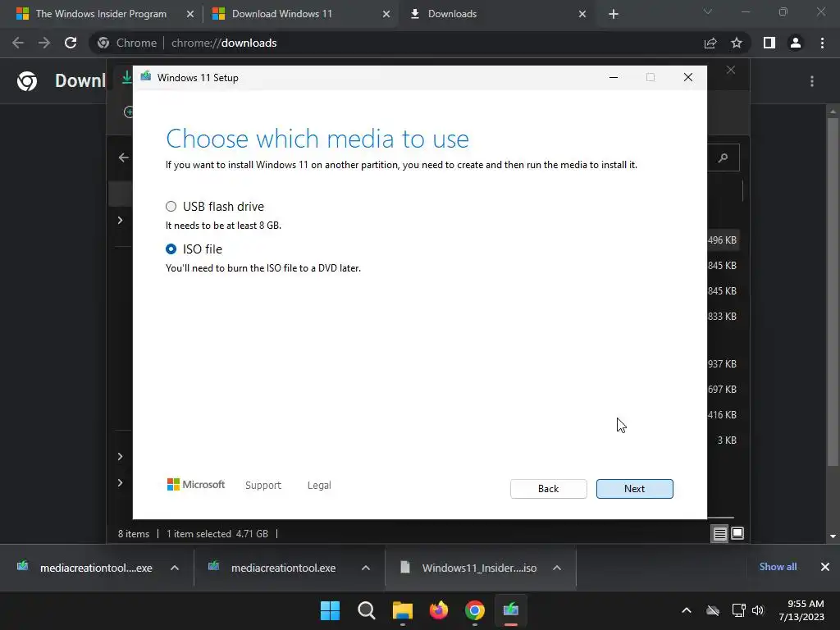Click the 496 KB file size entry
Image resolution: width=840 pixels, height=630 pixels.
pyautogui.click(x=722, y=240)
